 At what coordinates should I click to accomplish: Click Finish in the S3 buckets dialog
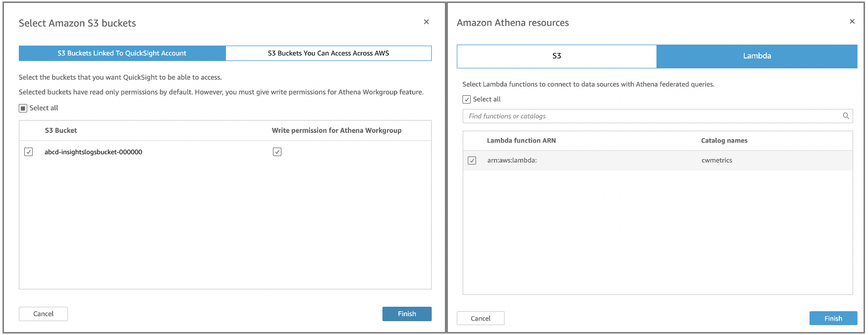coord(407,314)
